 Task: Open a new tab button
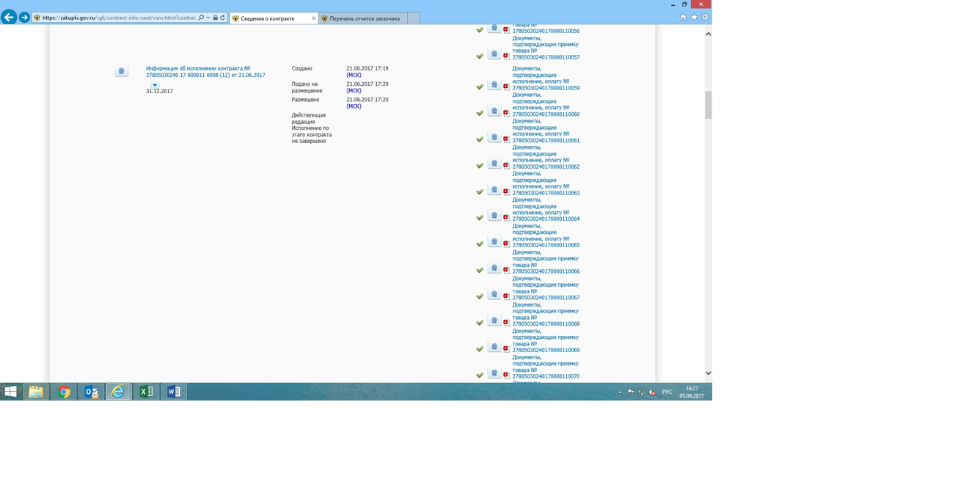click(412, 18)
